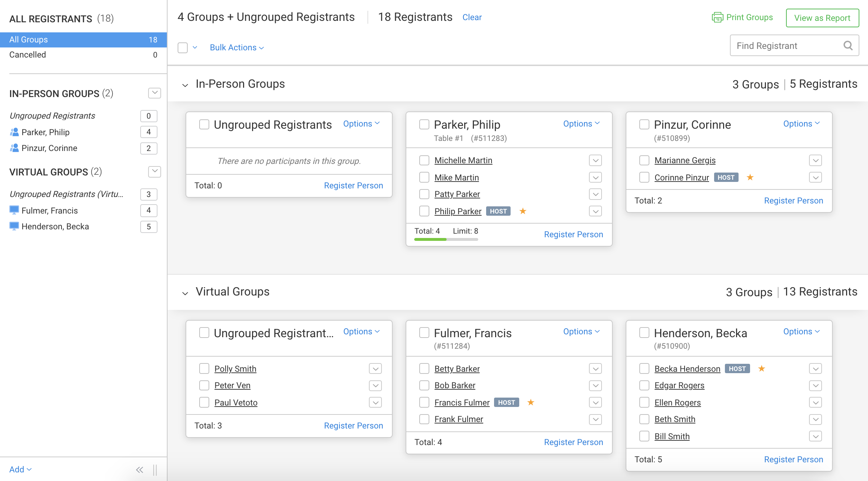
Task: Select Cancelled in the sidebar
Action: (x=28, y=55)
